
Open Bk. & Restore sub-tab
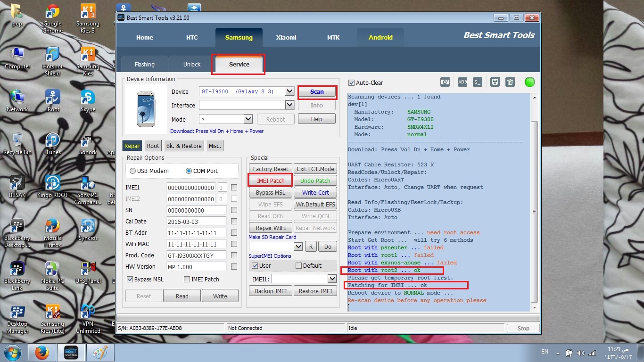click(184, 146)
